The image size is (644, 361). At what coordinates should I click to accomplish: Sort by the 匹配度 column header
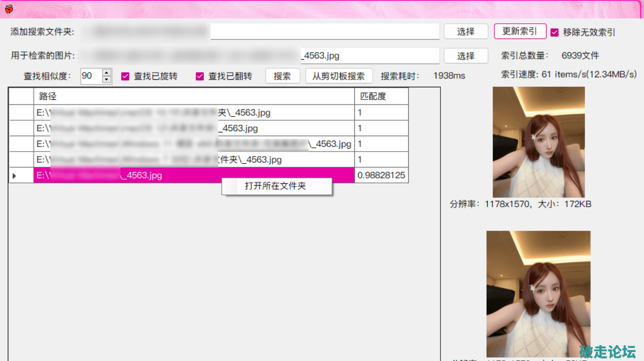[381, 97]
